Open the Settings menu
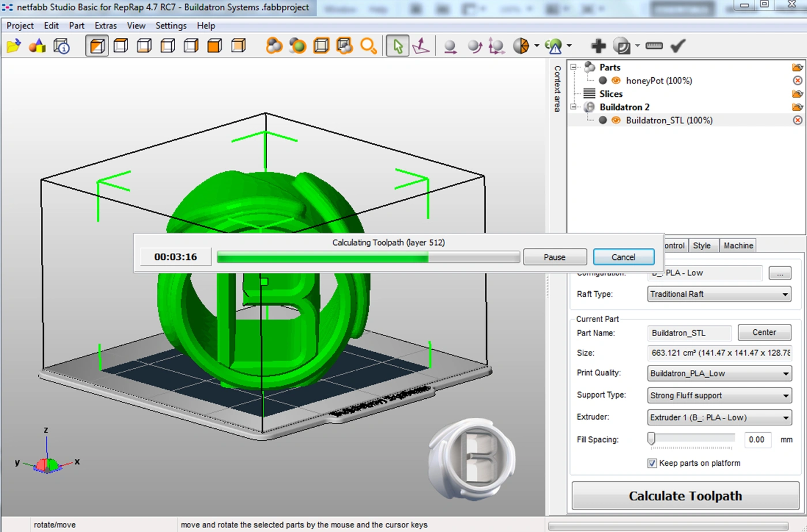 coord(171,26)
